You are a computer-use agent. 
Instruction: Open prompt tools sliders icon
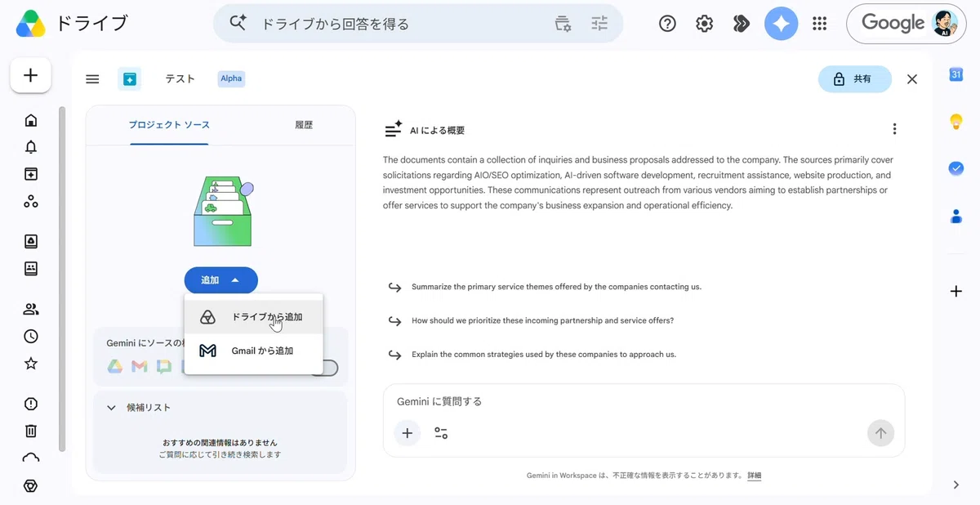(441, 433)
